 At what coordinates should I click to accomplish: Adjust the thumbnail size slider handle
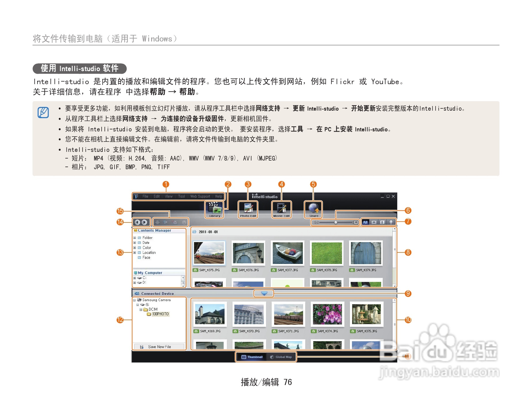tap(336, 222)
